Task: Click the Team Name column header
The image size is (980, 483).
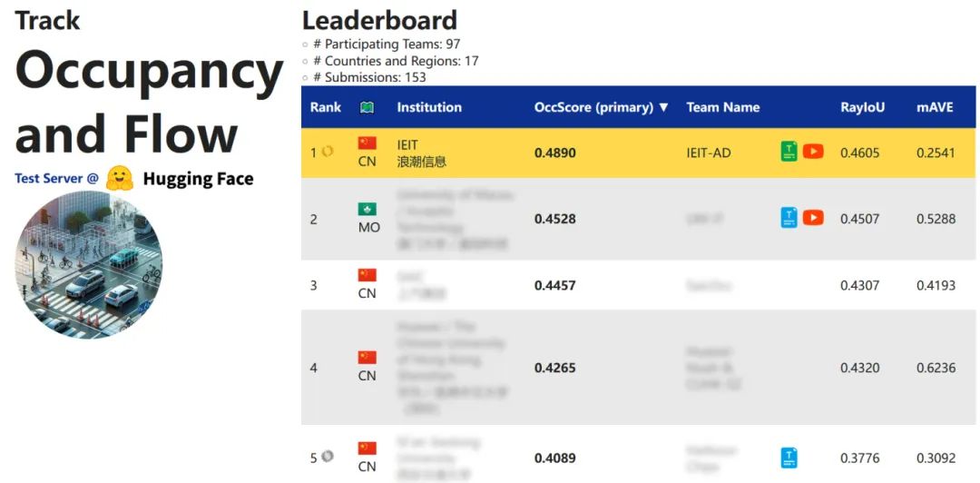Action: 722,107
